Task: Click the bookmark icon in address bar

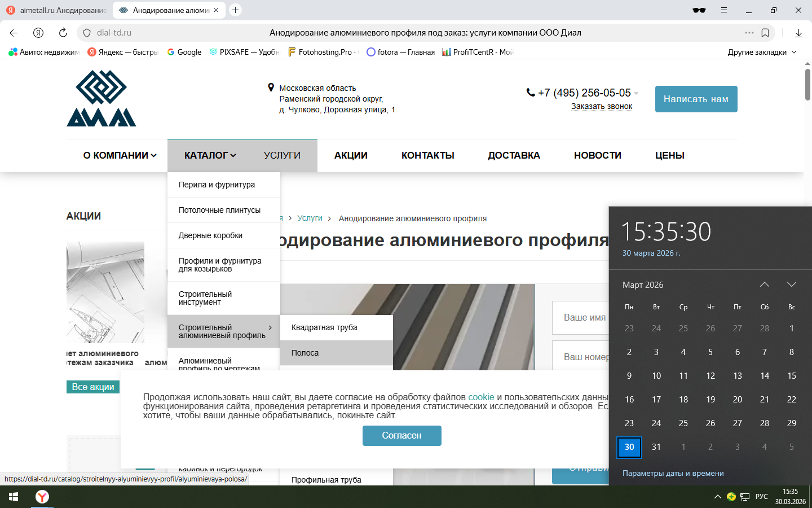Action: coord(765,33)
